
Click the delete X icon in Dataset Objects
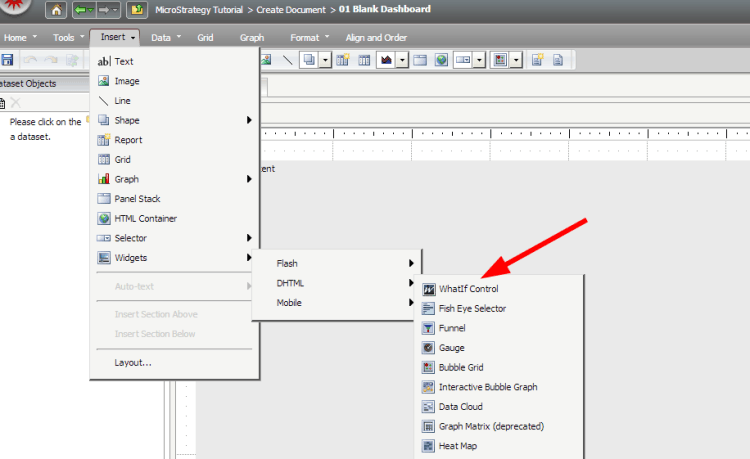16,102
